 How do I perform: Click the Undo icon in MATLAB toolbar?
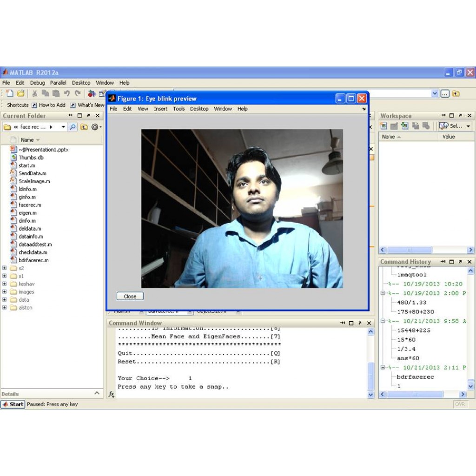pos(66,93)
